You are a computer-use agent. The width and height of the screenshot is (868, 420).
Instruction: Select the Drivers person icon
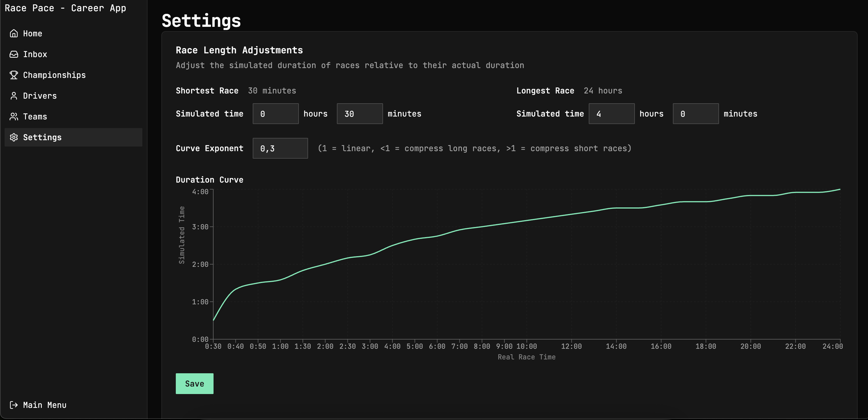14,96
